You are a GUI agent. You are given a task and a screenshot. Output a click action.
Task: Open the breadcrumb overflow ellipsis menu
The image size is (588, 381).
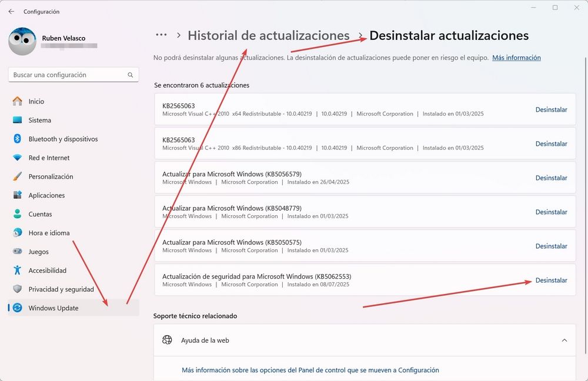pos(161,35)
